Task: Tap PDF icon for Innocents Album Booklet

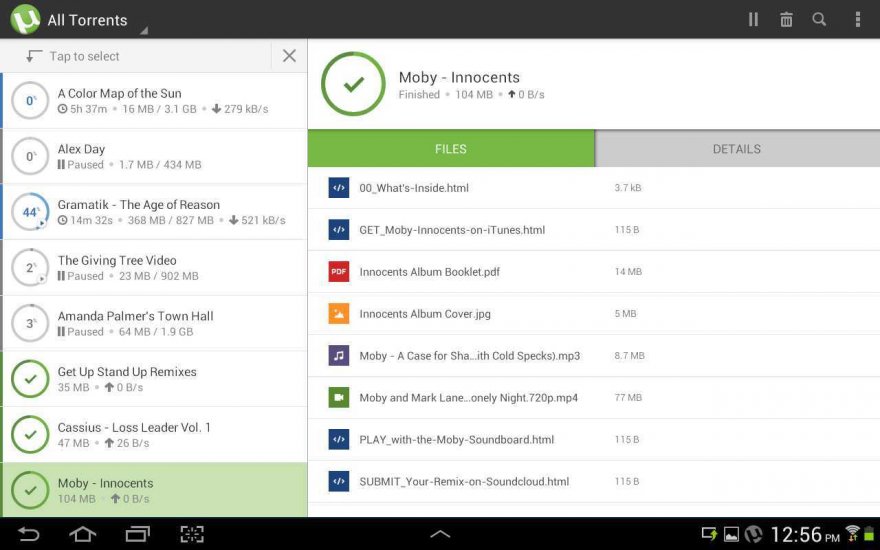Action: (x=338, y=272)
